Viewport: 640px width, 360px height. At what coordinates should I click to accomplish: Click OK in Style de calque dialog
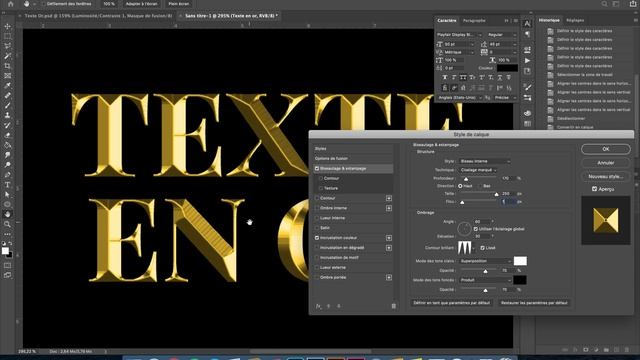click(x=606, y=149)
